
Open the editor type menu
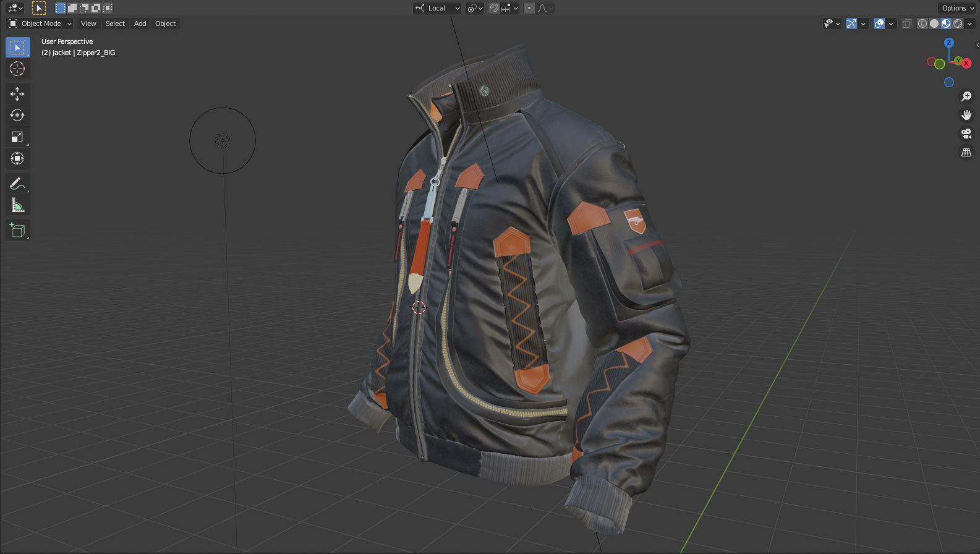coord(15,8)
